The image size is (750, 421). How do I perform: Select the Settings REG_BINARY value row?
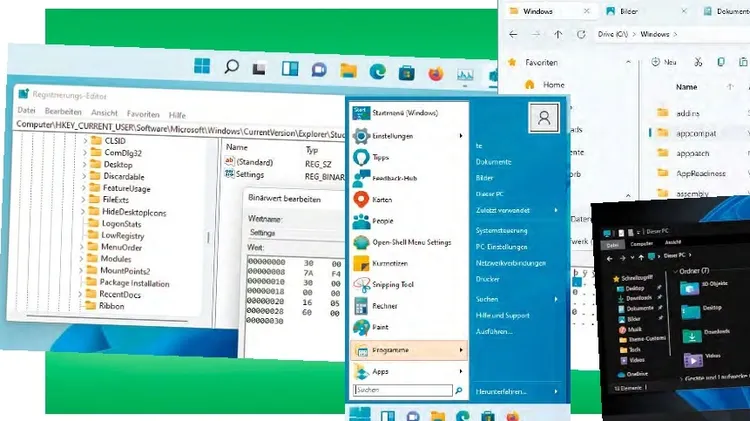[285, 176]
